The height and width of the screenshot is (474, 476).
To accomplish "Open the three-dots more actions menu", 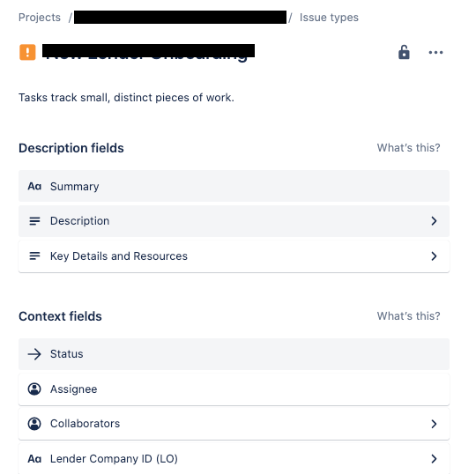I will [435, 53].
